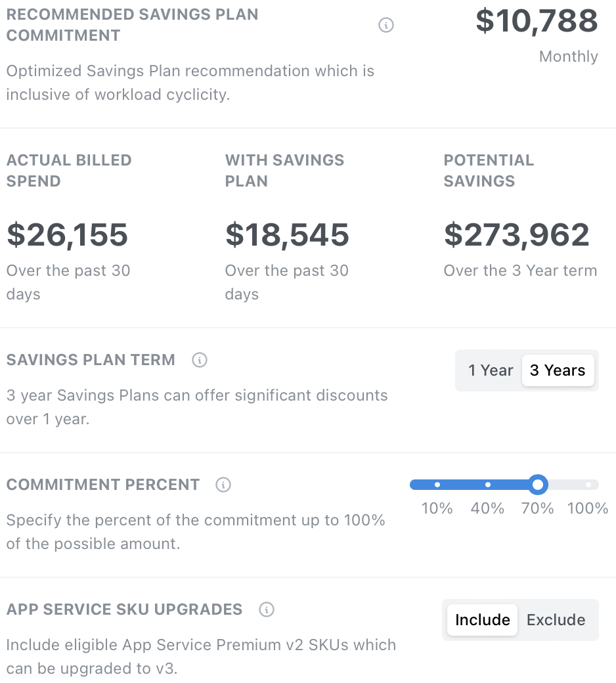
Task: Click info icon next to Commitment Percent
Action: coord(223,485)
